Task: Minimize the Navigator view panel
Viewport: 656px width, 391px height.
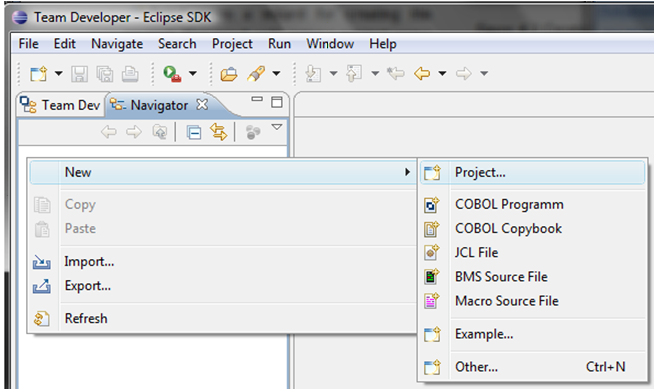Action: tap(257, 99)
